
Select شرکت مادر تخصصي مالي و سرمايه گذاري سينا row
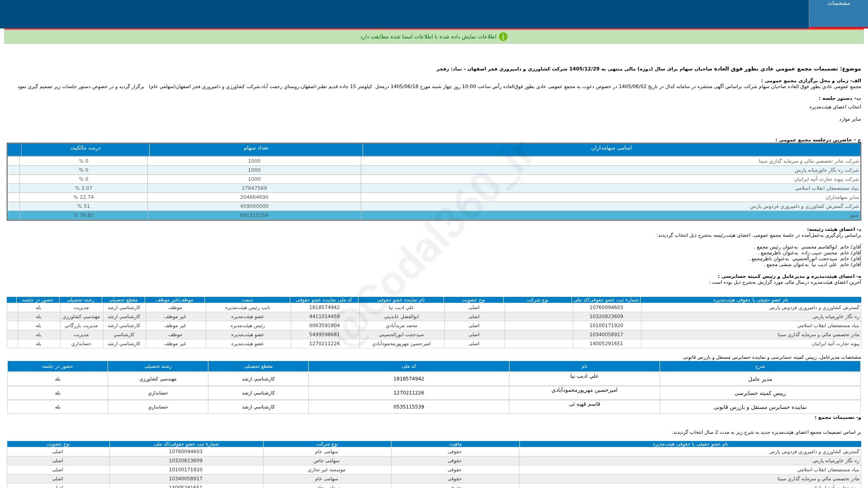[x=434, y=161]
